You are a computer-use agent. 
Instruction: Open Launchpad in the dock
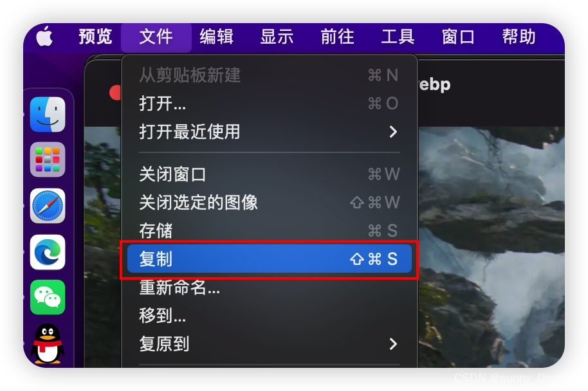[x=48, y=159]
